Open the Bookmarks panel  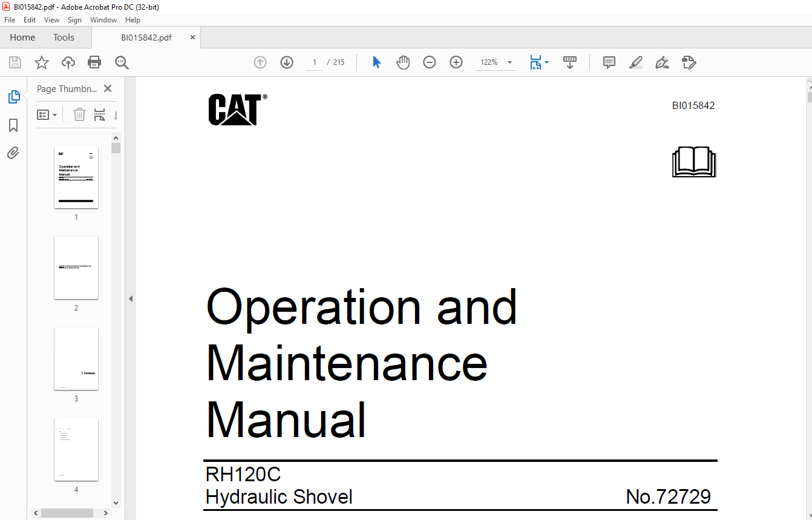coord(13,125)
